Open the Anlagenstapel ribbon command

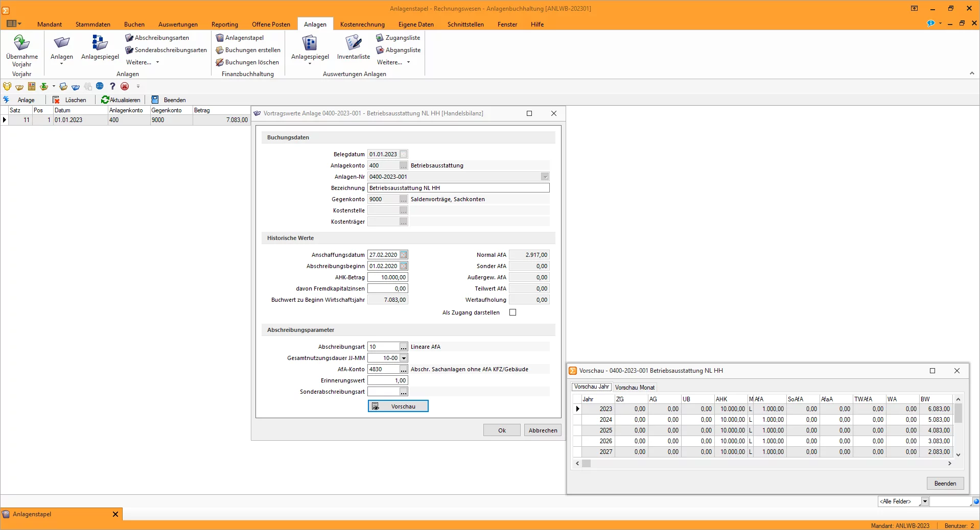coord(240,38)
